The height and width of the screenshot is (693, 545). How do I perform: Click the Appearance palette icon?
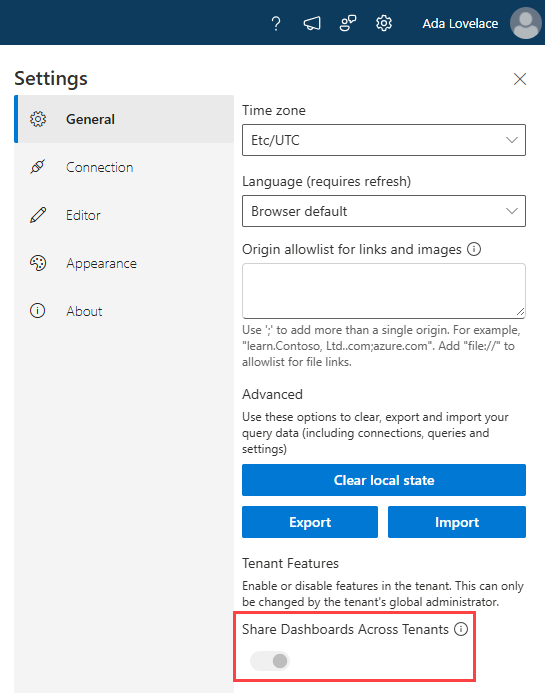(x=38, y=263)
